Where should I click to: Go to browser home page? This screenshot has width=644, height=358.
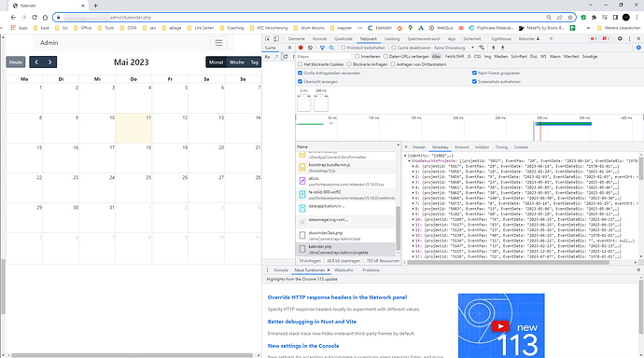pyautogui.click(x=45, y=17)
